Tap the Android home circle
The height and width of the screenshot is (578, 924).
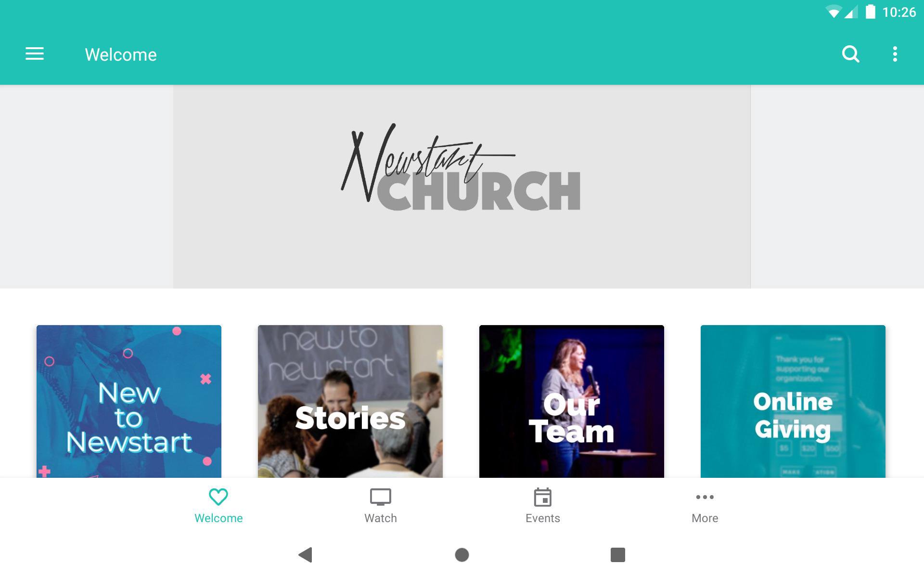coord(462,555)
